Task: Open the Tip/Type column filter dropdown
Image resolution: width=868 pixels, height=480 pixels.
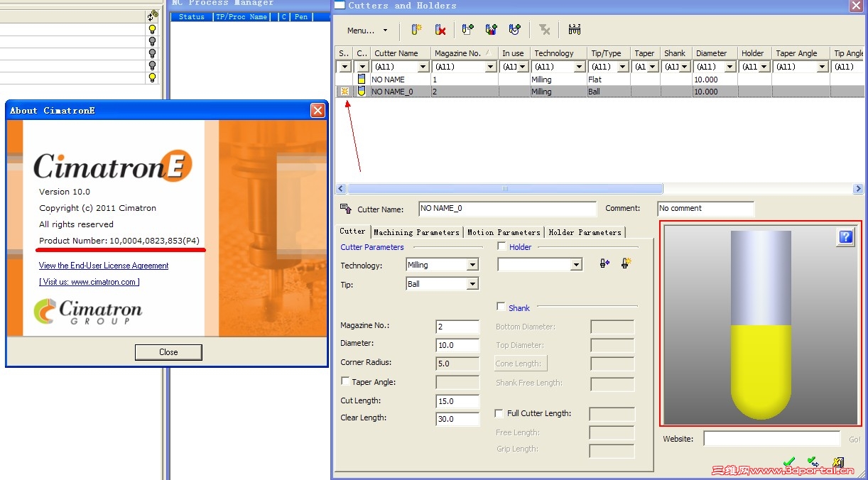Action: [623, 67]
